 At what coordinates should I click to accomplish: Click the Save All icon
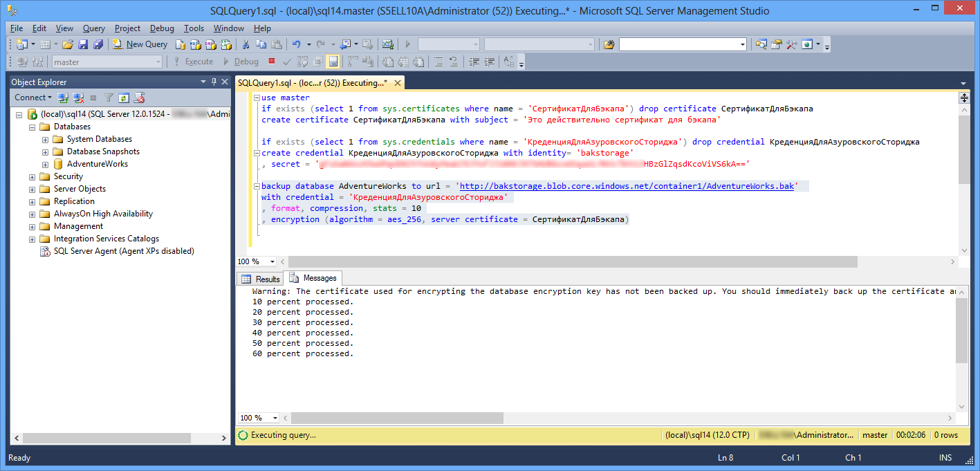pos(98,44)
